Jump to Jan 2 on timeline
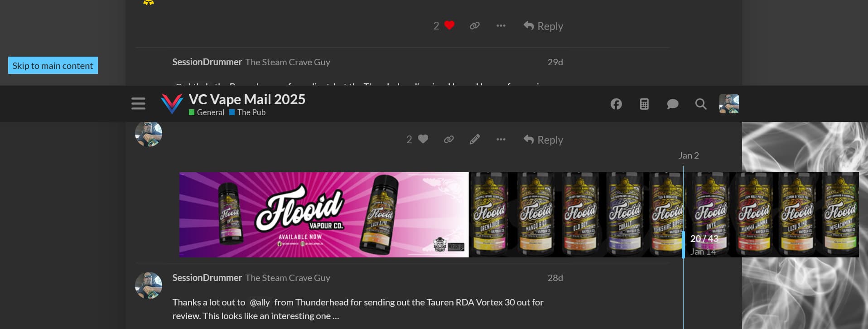The width and height of the screenshot is (868, 329). (x=689, y=155)
